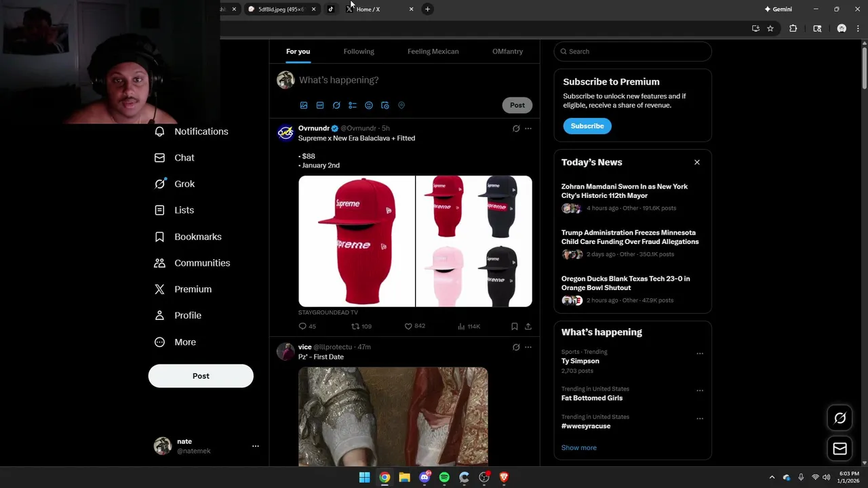Open options for #wwesyracuse trend

tap(700, 418)
